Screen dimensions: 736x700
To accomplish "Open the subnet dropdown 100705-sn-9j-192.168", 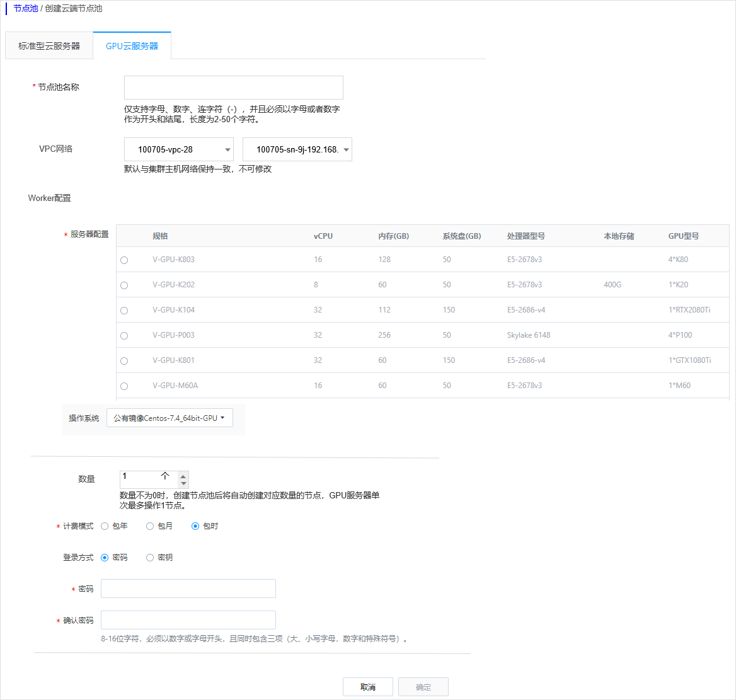I will click(297, 149).
